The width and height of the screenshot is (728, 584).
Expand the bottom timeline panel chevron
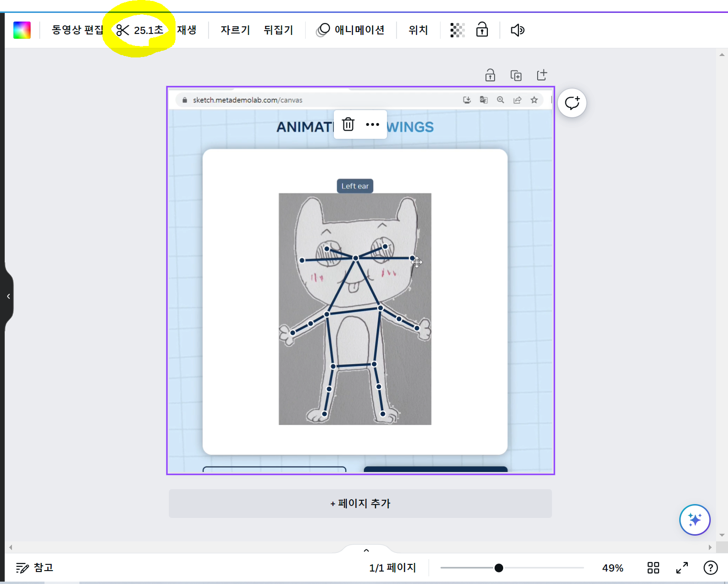click(x=366, y=550)
